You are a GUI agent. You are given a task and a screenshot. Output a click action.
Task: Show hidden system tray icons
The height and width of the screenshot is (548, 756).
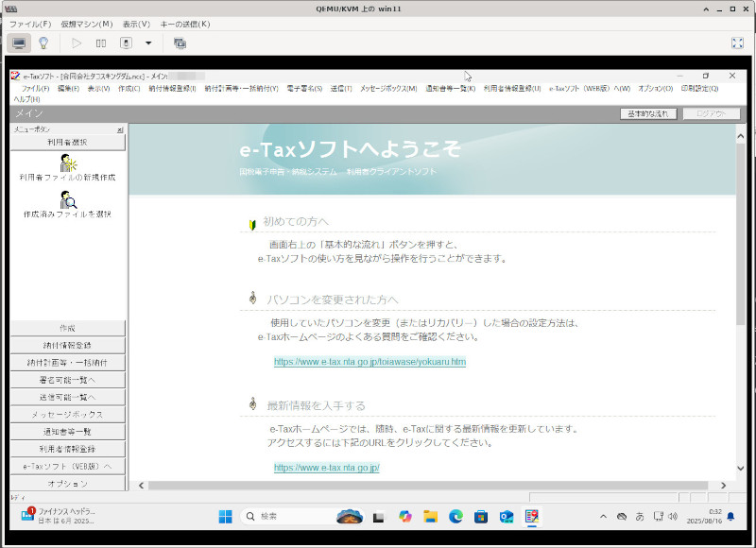click(x=603, y=517)
